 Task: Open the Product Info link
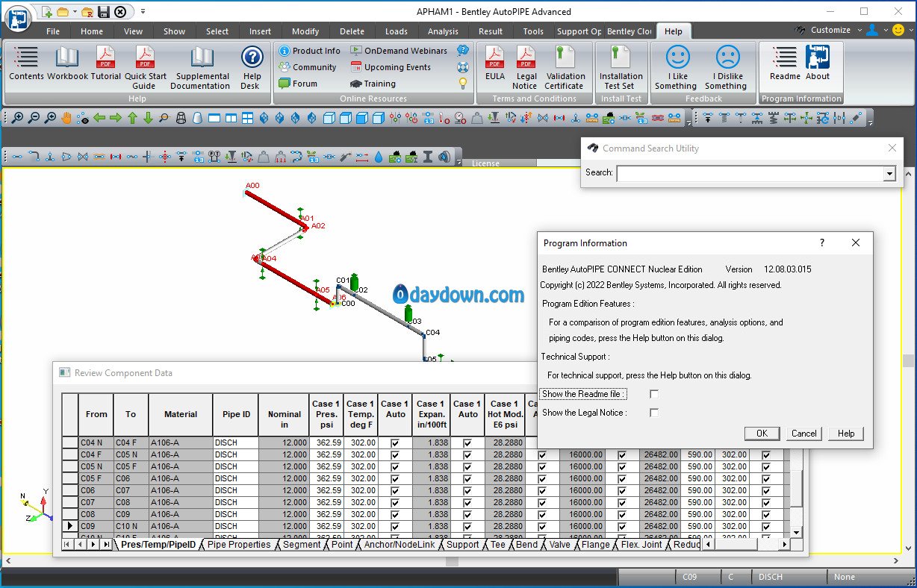309,51
